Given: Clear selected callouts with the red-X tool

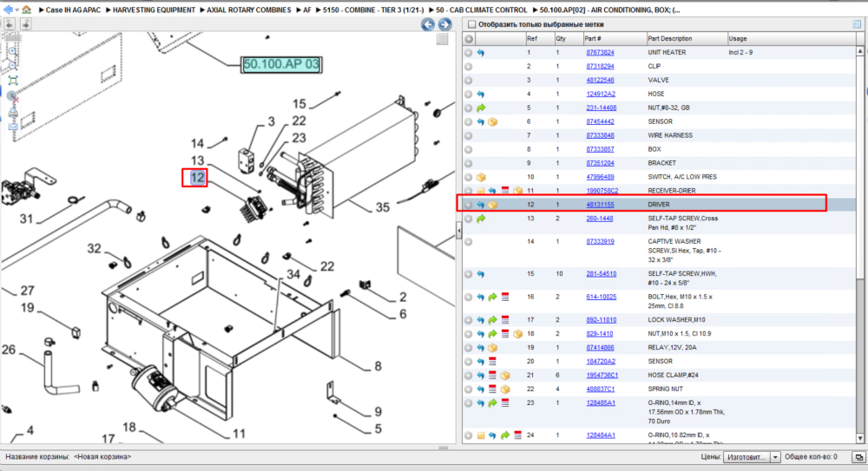Looking at the screenshot, I should (13, 96).
